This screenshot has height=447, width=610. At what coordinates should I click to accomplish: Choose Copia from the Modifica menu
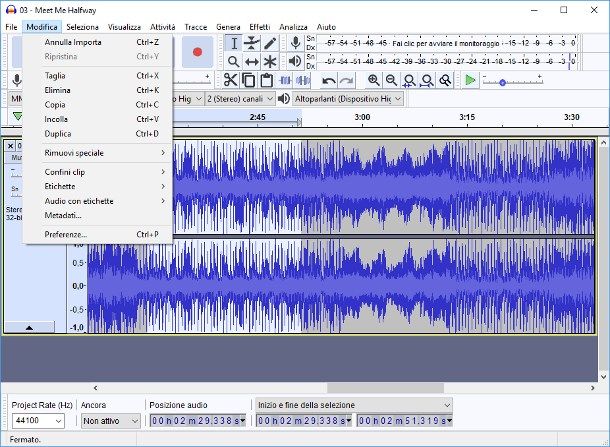pos(98,105)
